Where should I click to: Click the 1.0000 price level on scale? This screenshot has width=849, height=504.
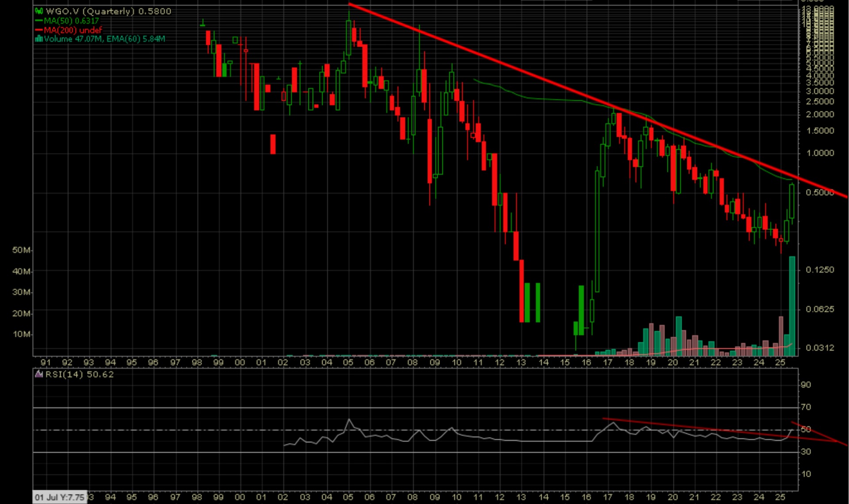pos(820,153)
